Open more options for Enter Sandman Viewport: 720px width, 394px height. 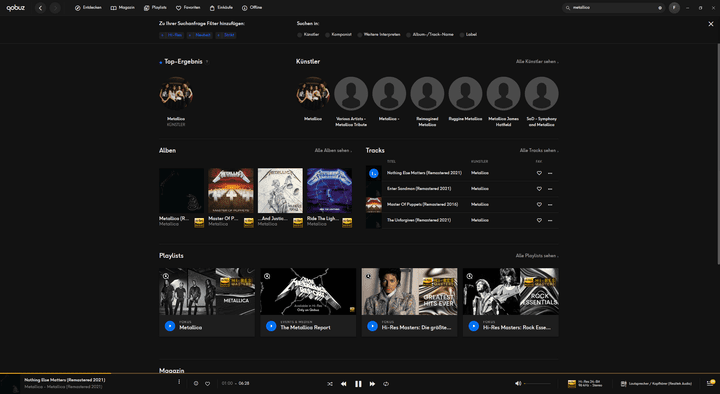[x=550, y=189]
